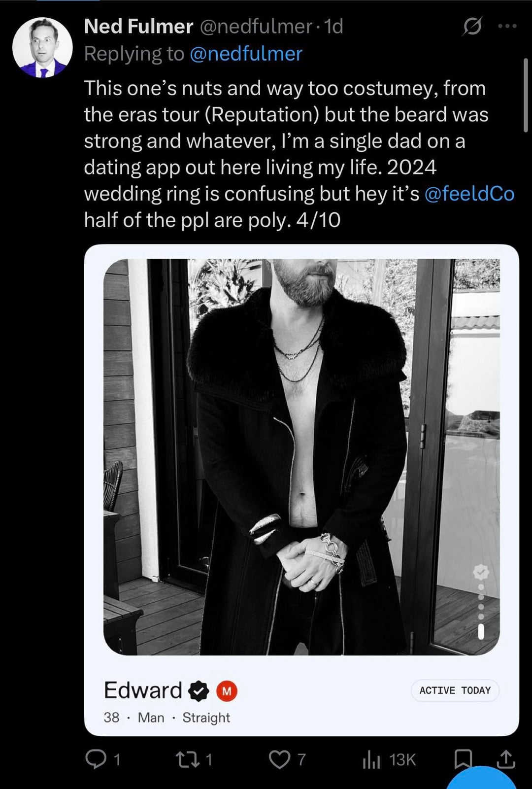Tap the ACTIVE TODAY label
The image size is (532, 789).
[x=455, y=690]
